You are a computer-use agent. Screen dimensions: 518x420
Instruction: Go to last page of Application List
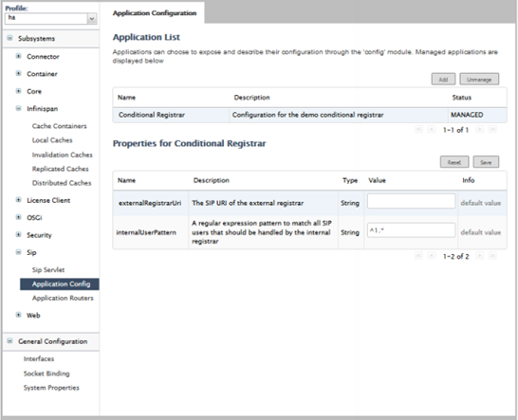click(x=492, y=130)
